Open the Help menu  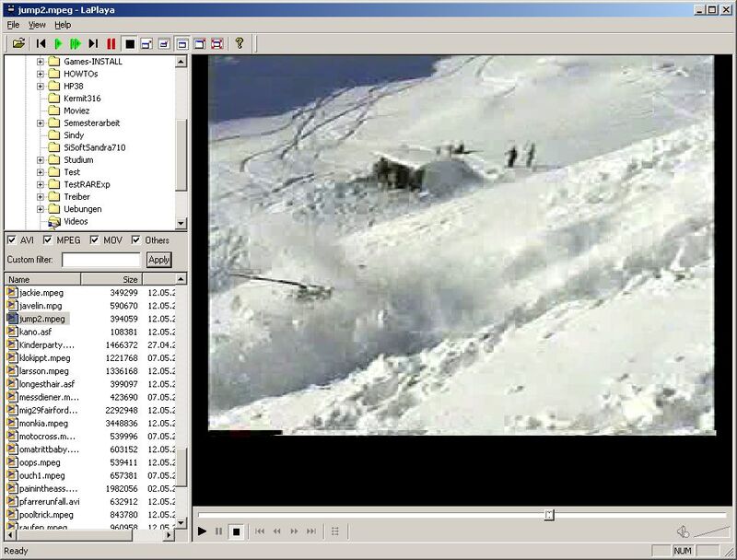[63, 25]
